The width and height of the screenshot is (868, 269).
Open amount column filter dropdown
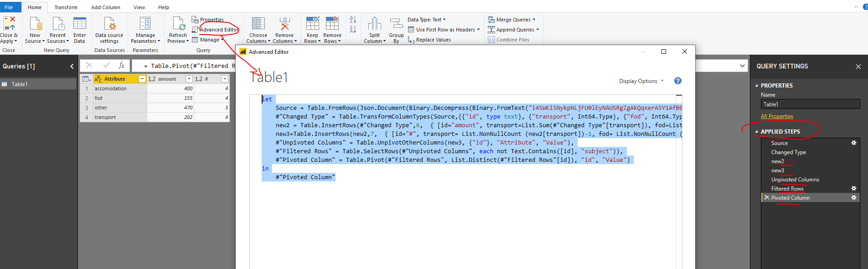coord(189,79)
